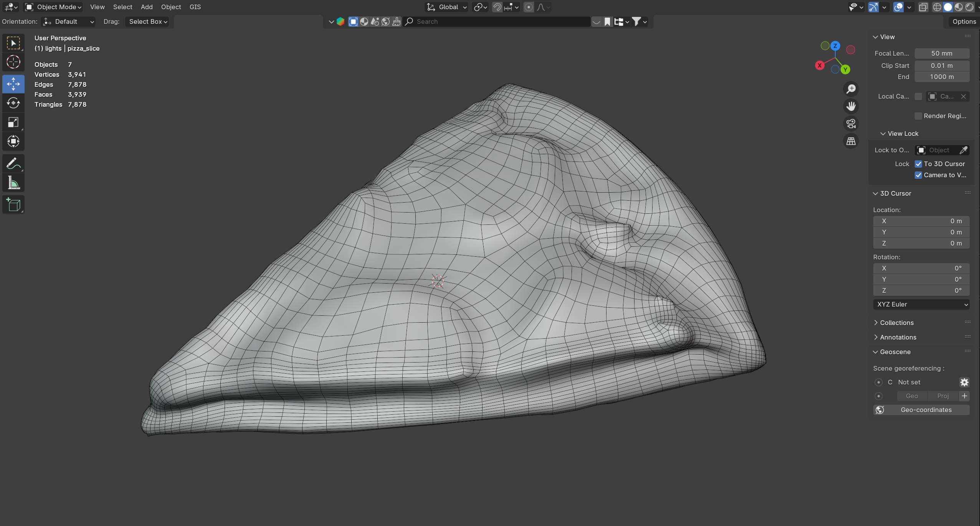Select the Measure ruler tool

tap(13, 183)
